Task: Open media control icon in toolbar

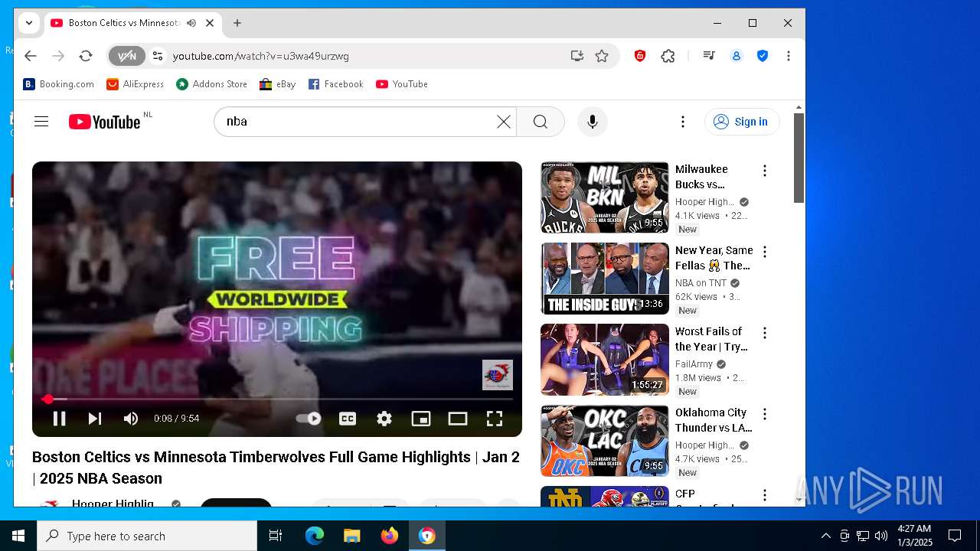Action: click(x=709, y=56)
